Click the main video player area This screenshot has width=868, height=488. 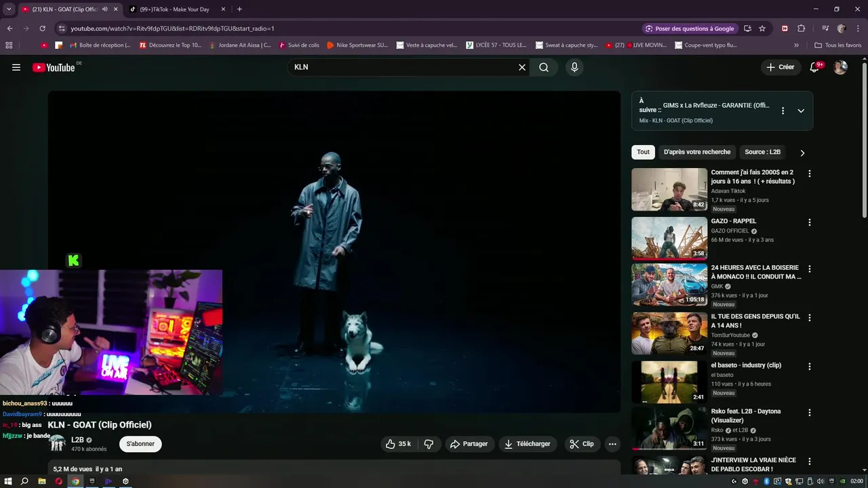pyautogui.click(x=334, y=251)
